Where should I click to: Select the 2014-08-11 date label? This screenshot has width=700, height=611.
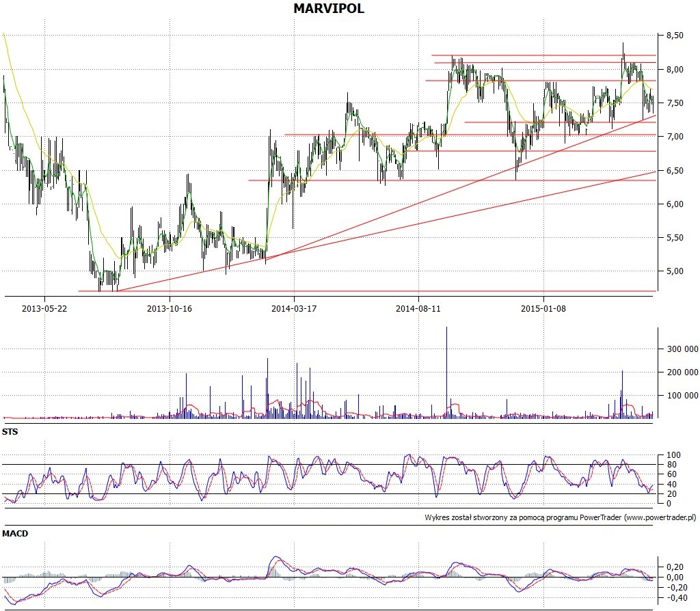pyautogui.click(x=418, y=308)
